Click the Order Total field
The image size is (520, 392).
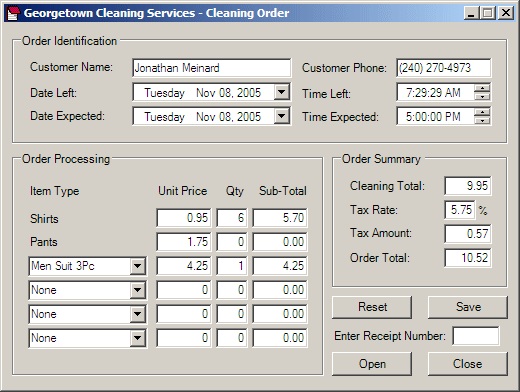click(x=468, y=258)
